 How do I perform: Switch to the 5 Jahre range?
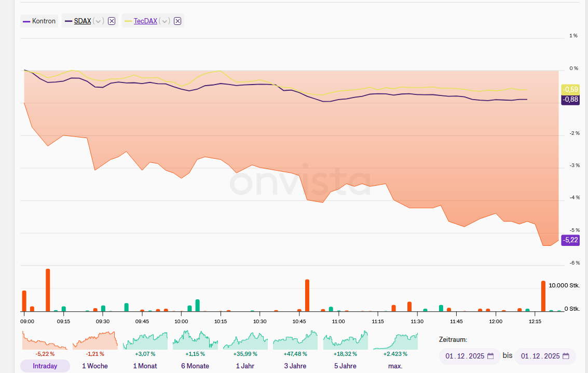pos(345,366)
